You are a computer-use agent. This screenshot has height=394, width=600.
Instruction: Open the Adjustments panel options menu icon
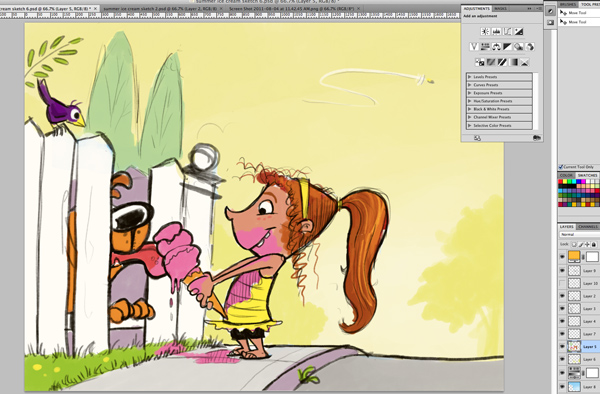coord(538,8)
